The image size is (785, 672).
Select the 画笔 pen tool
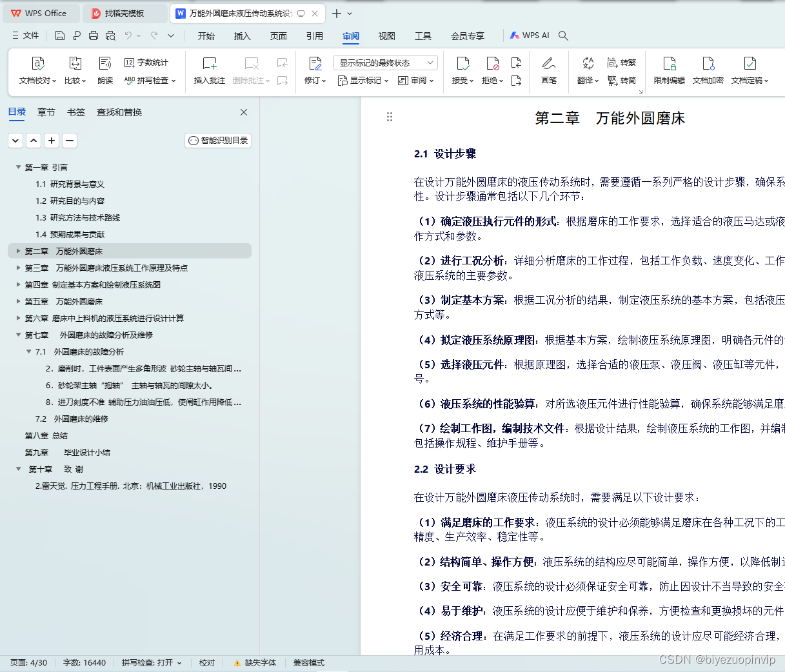(x=549, y=71)
